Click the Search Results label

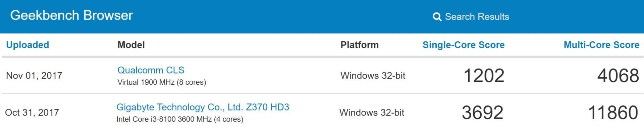pyautogui.click(x=477, y=16)
